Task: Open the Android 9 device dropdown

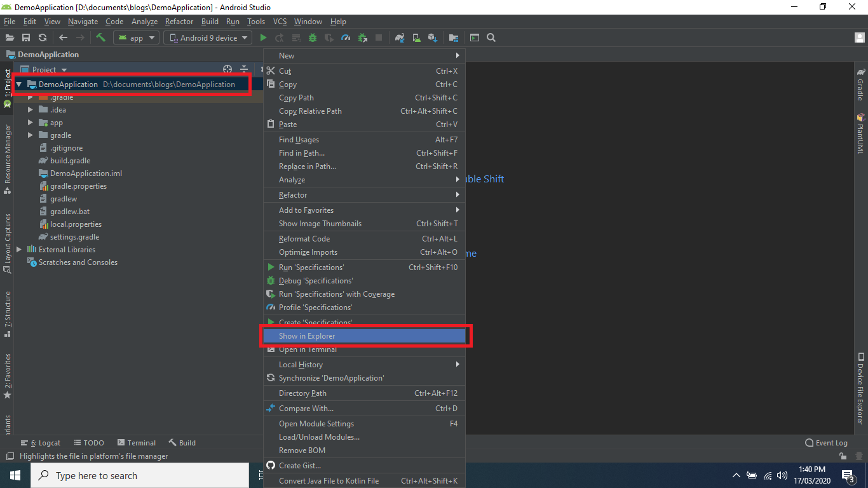Action: 208,38
